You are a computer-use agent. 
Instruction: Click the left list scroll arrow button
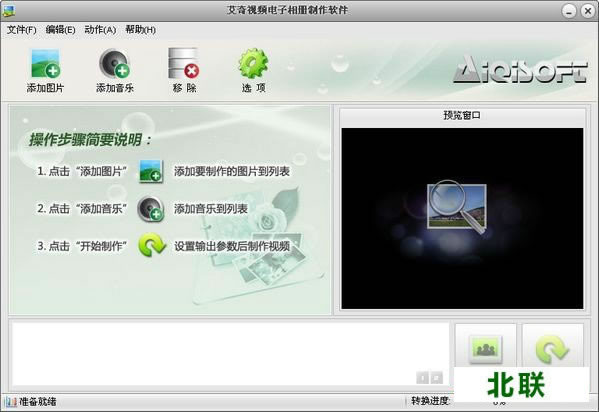[423, 378]
